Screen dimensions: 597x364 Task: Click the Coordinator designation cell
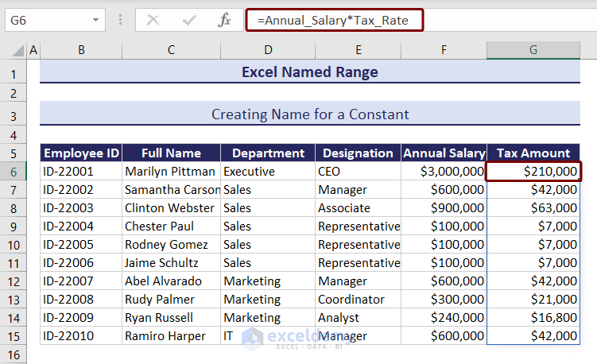358,299
